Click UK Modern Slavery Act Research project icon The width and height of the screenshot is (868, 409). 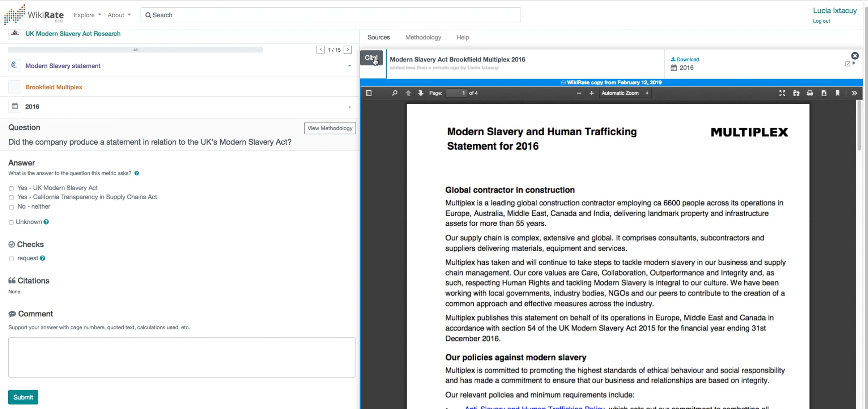click(14, 33)
